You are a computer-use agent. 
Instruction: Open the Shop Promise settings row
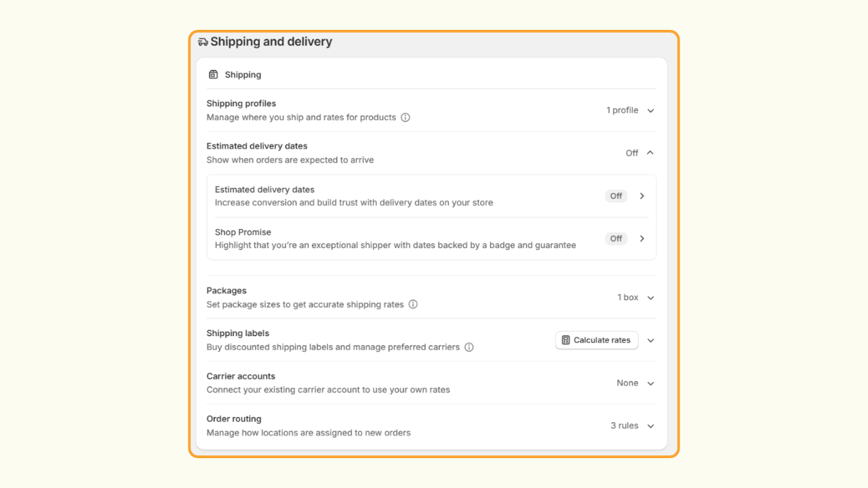[431, 239]
